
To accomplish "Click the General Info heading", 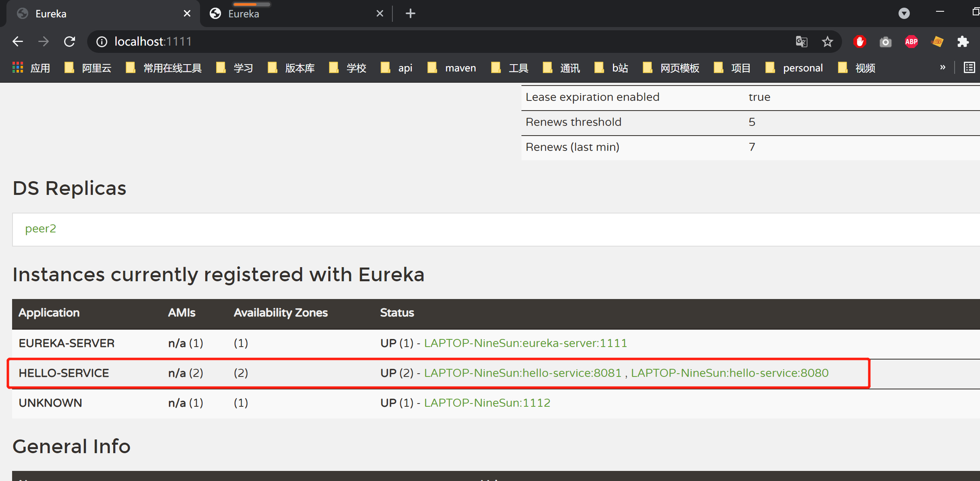I will tap(71, 446).
